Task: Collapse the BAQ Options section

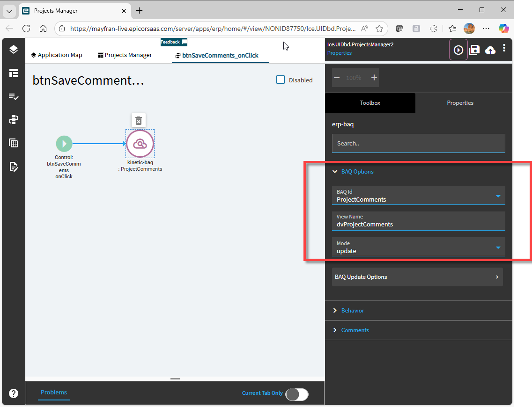Action: pyautogui.click(x=335, y=172)
